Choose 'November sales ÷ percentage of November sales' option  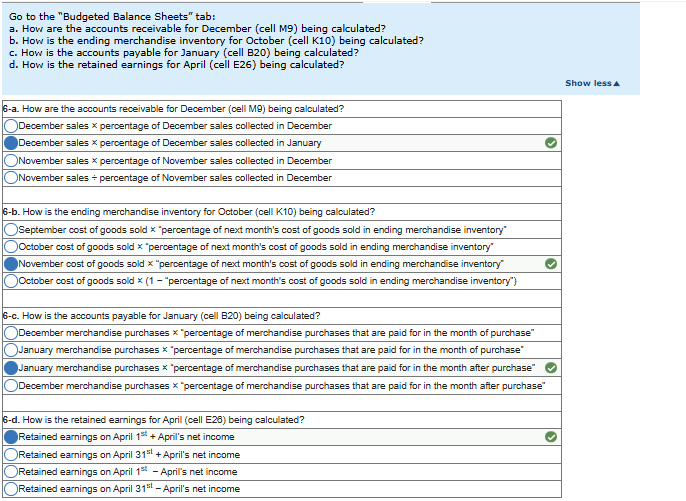tap(11, 178)
